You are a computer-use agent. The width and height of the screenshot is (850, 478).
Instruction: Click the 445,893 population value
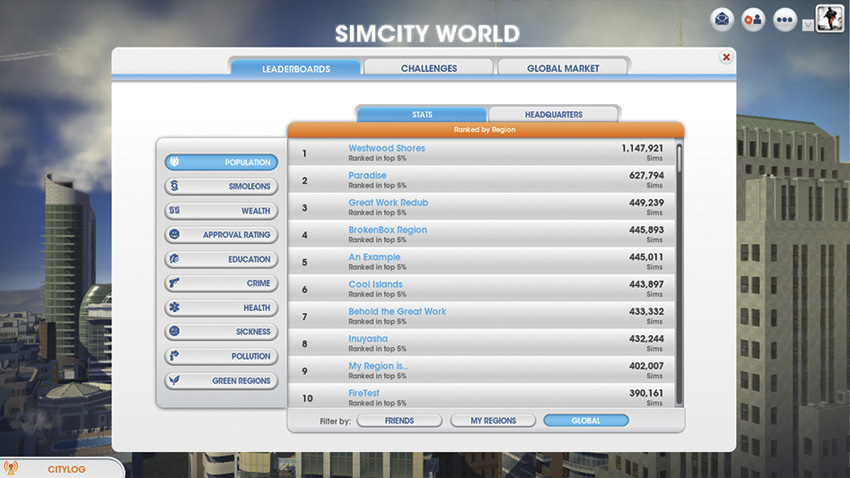[x=646, y=230]
